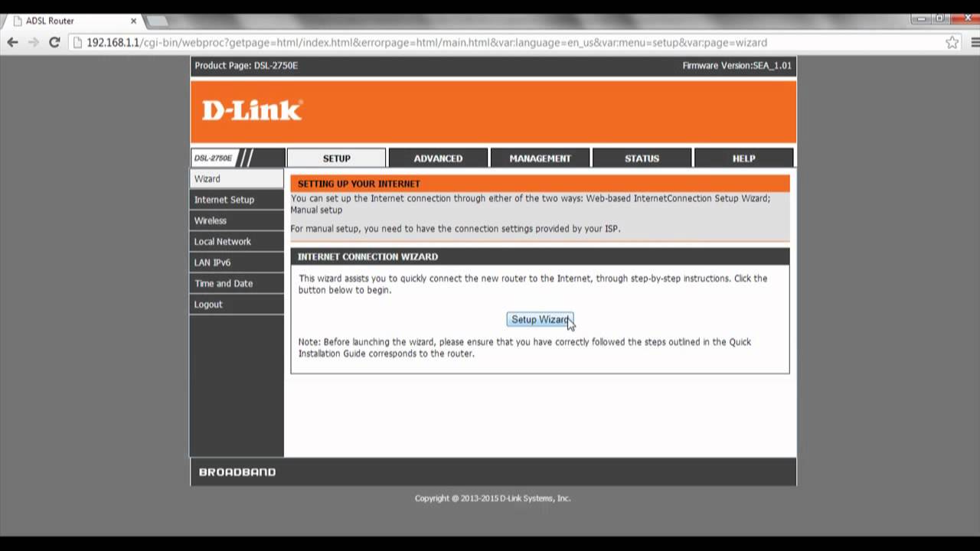Launch the Setup Wizard button
This screenshot has height=551, width=980.
pos(540,319)
